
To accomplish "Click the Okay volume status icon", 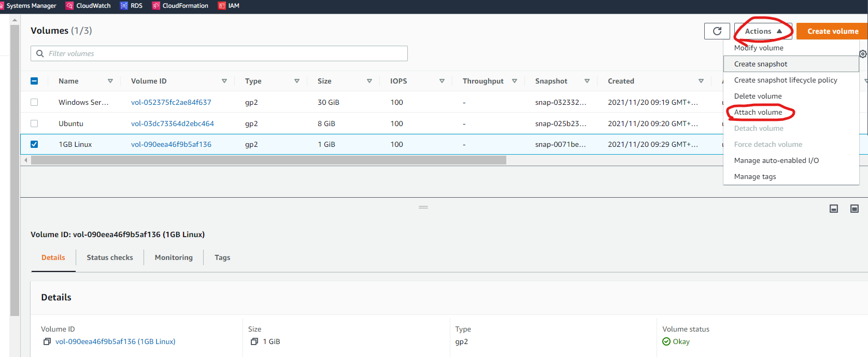I will click(666, 341).
